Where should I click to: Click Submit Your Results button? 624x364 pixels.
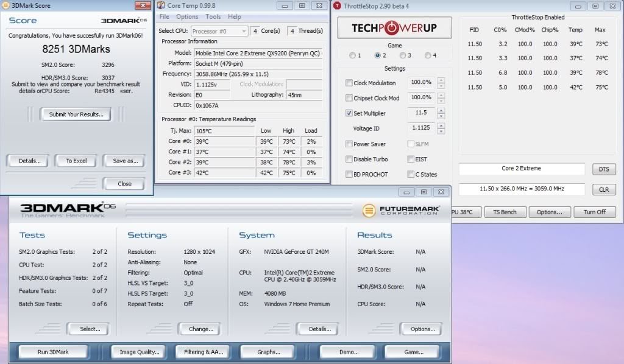[76, 114]
